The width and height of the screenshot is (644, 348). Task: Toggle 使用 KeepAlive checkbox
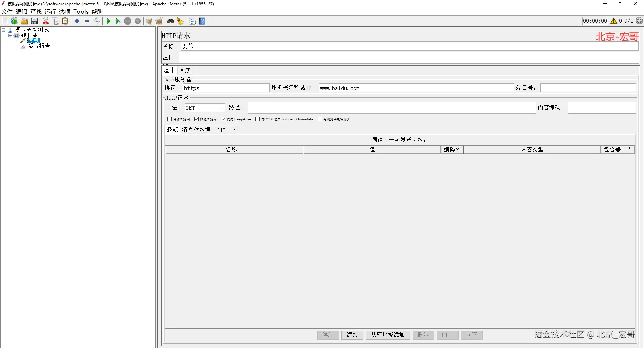pyautogui.click(x=223, y=119)
